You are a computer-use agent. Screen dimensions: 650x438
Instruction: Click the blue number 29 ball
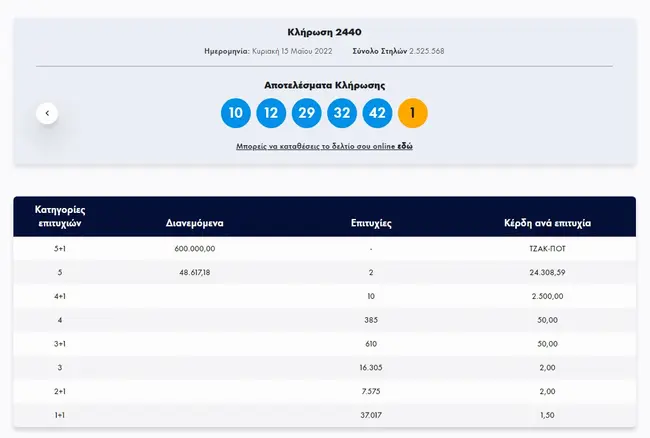click(x=306, y=113)
